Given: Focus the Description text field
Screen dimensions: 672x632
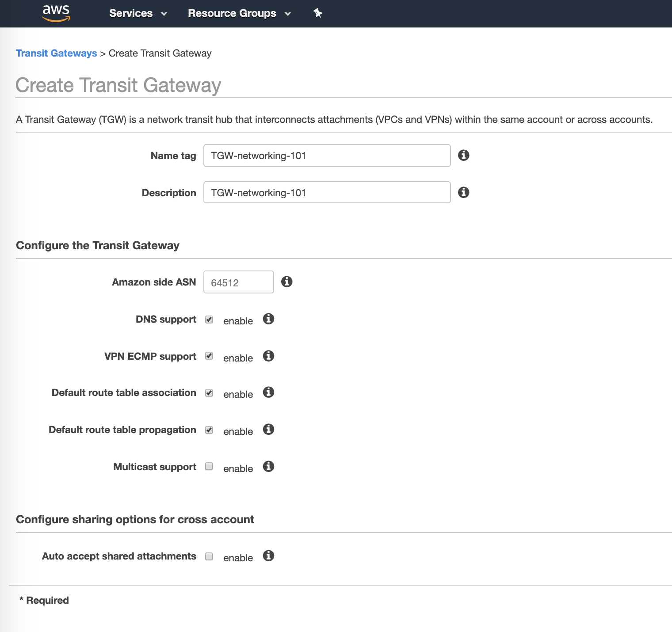Looking at the screenshot, I should (327, 192).
